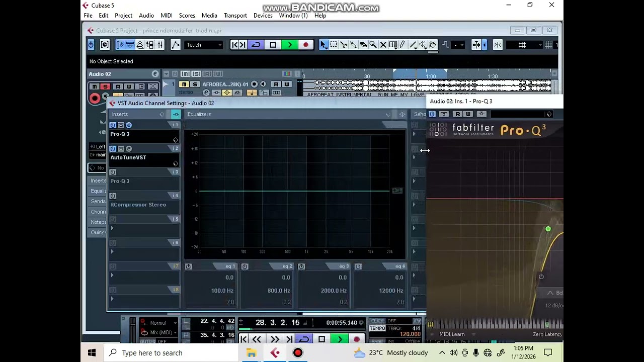Enable EQ band 1 power button
The image size is (644, 362).
pos(188,266)
